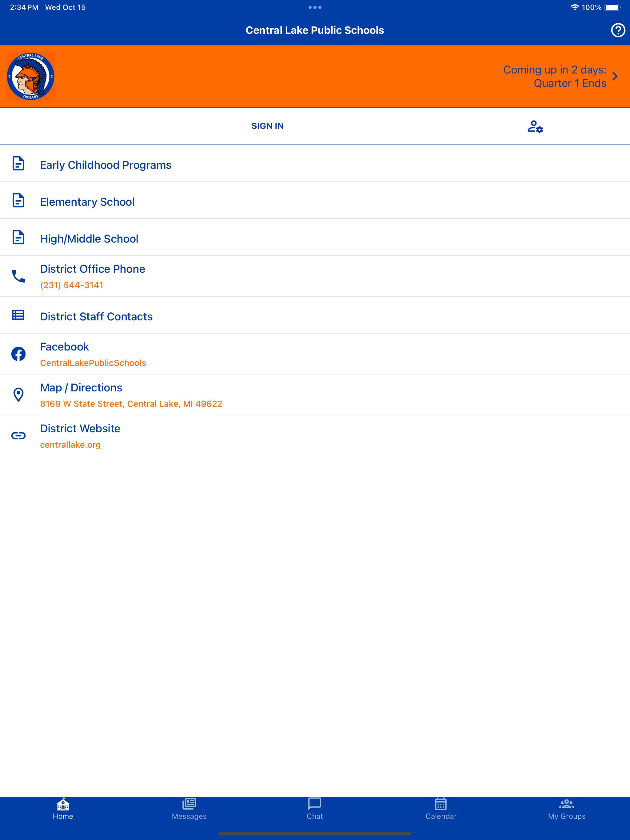Tap the chain link icon

[x=18, y=436]
